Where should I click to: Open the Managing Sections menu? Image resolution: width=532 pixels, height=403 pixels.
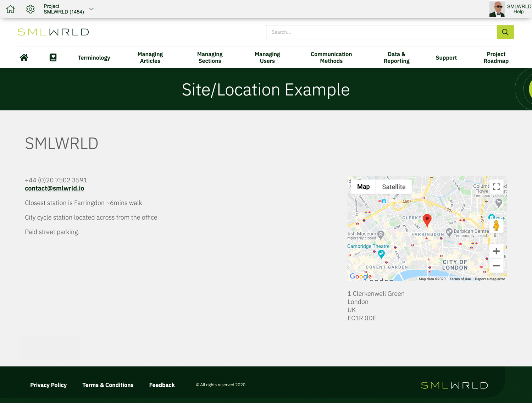point(210,57)
